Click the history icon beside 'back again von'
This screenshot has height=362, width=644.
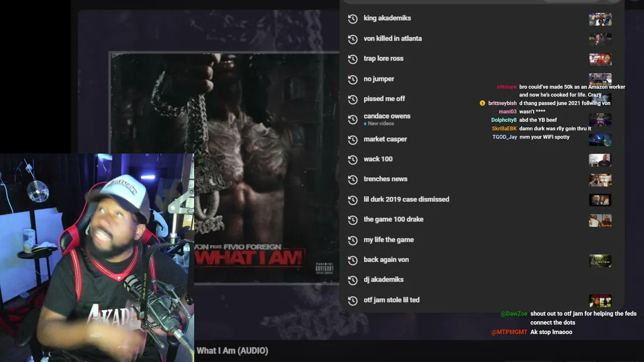point(353,260)
